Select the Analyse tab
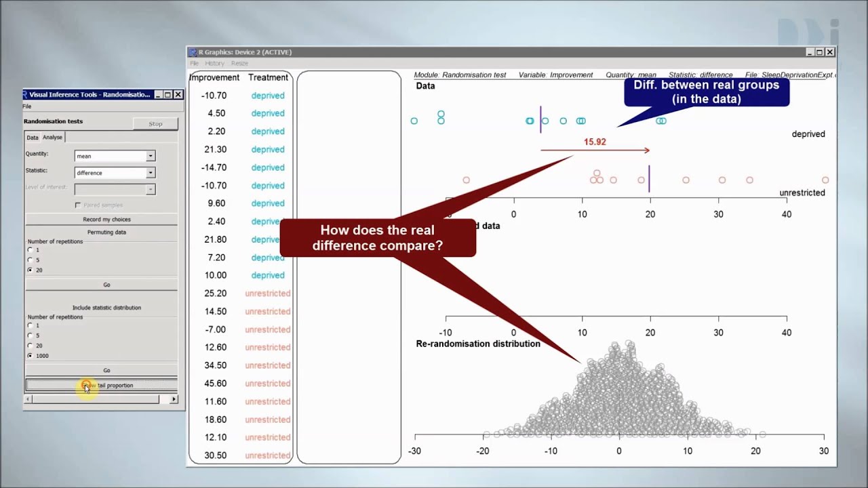The height and width of the screenshot is (488, 868). [x=52, y=138]
